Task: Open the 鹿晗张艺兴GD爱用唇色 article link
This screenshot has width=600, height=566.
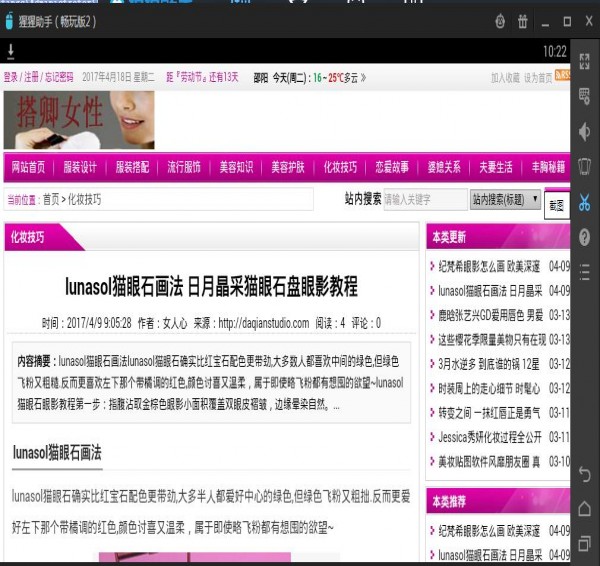Action: pyautogui.click(x=491, y=315)
